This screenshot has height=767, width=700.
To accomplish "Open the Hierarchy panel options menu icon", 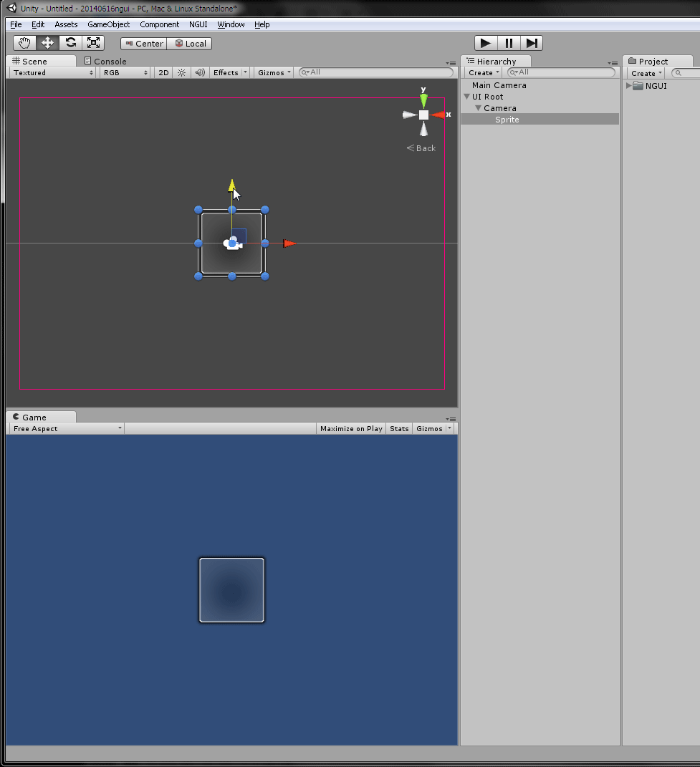I will 613,63.
